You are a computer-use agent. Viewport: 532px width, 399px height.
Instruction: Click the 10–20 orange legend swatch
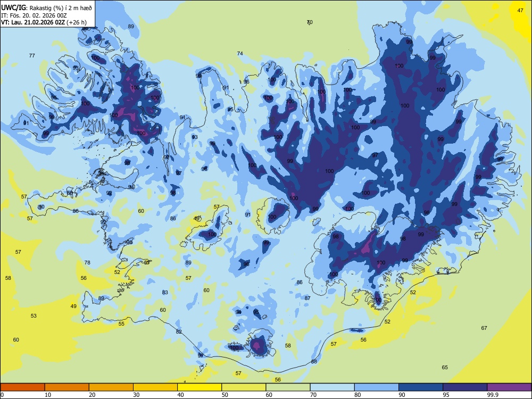pos(67,387)
